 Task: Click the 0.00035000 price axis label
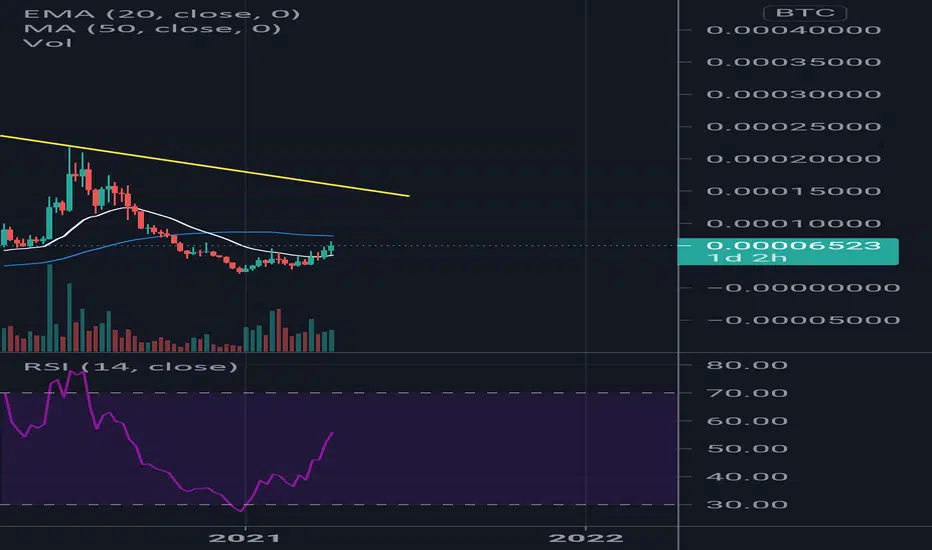click(794, 62)
